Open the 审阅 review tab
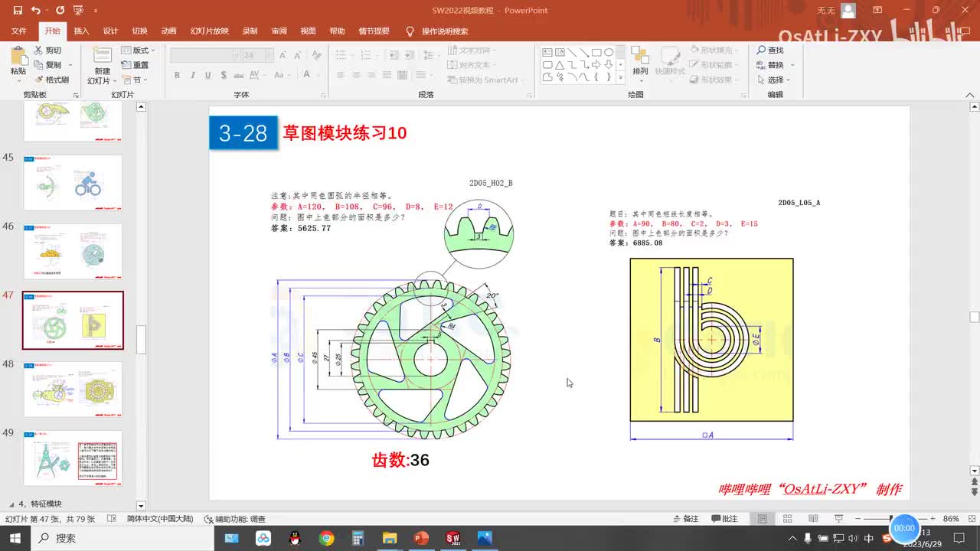 coord(279,31)
